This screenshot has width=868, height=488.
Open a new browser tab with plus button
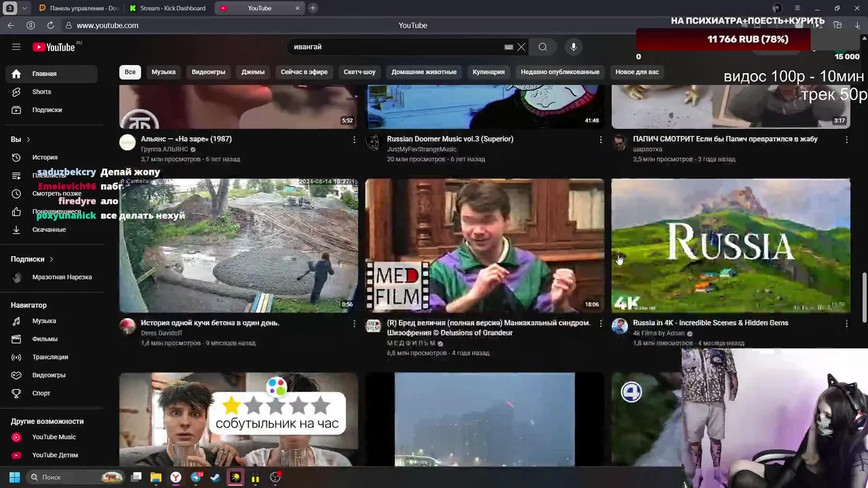313,8
